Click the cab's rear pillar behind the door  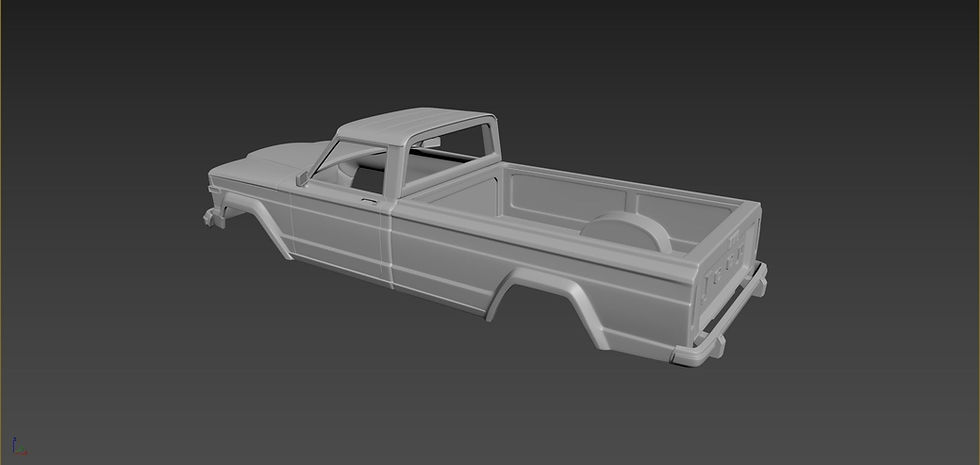(393, 173)
